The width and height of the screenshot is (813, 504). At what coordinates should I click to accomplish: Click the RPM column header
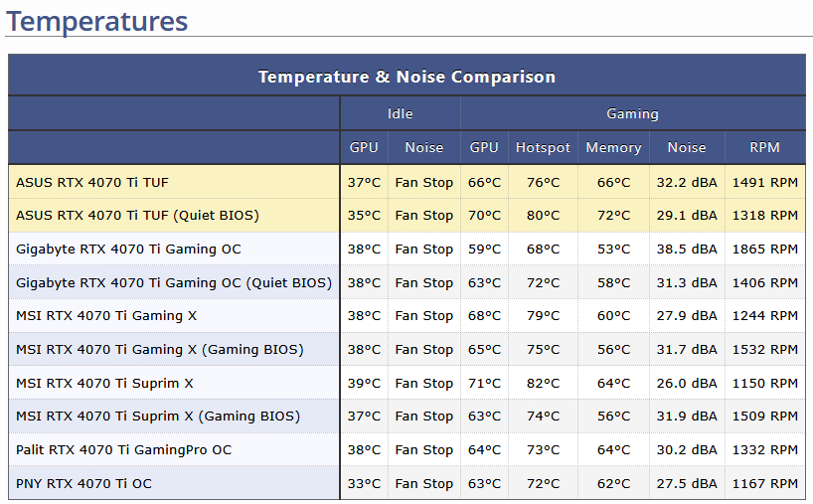coord(764,147)
